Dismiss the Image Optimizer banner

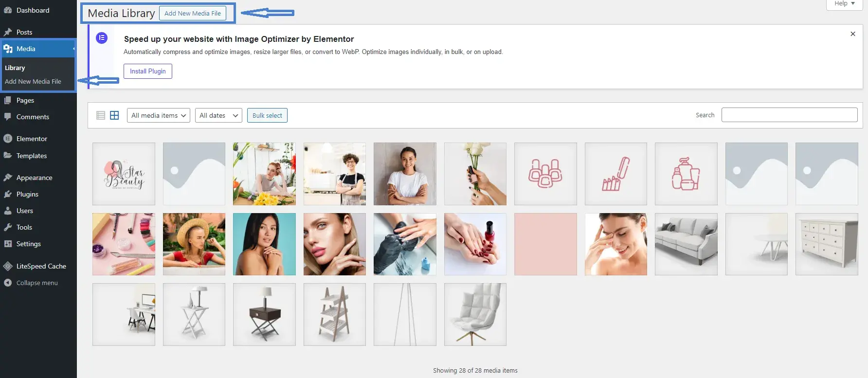pyautogui.click(x=852, y=34)
